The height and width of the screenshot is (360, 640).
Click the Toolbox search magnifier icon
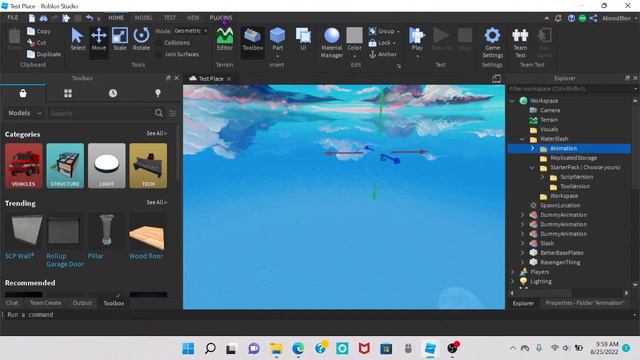click(159, 113)
